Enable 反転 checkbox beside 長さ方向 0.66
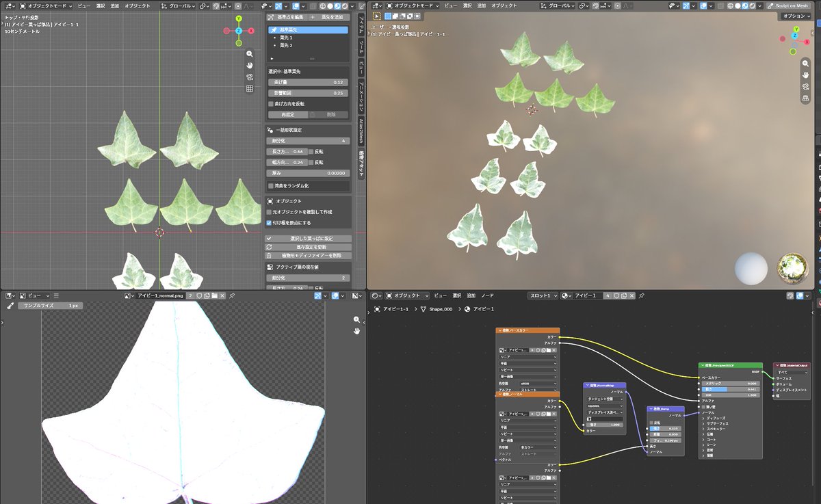 pos(311,151)
